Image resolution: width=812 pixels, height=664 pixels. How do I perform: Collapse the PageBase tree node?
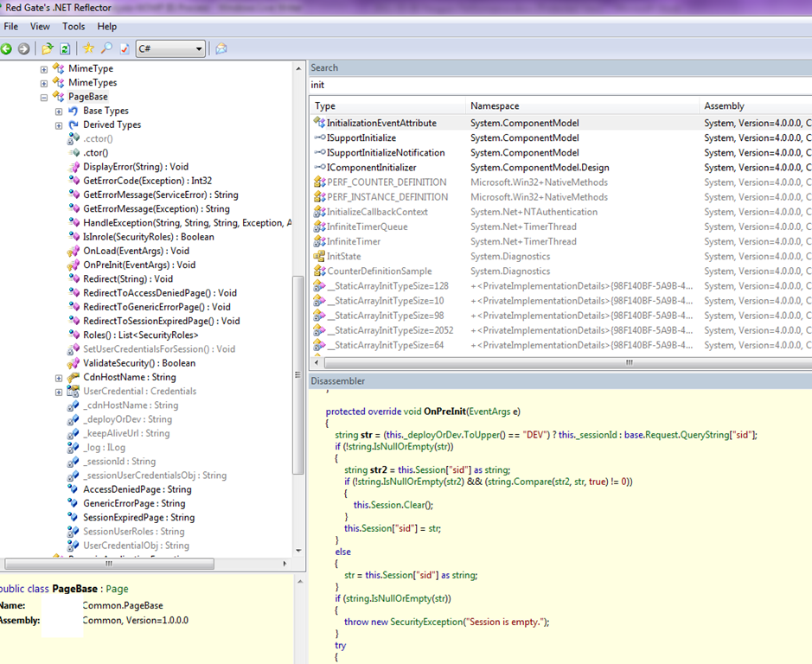point(44,97)
